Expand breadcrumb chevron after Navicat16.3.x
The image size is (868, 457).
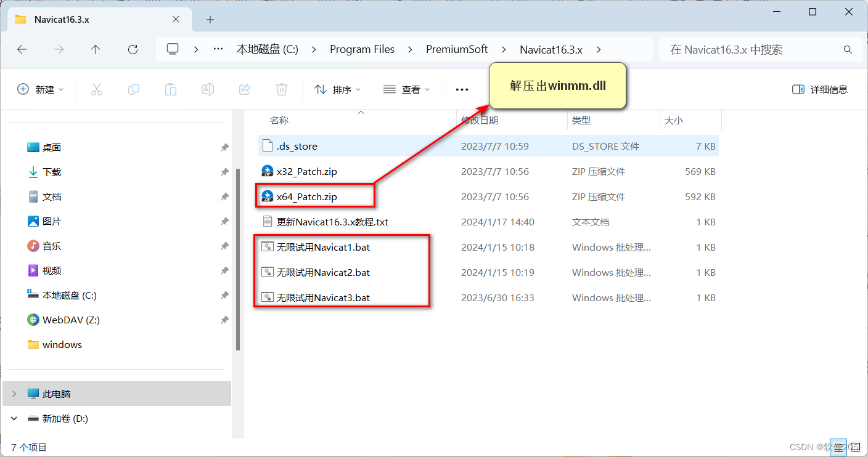pos(599,50)
